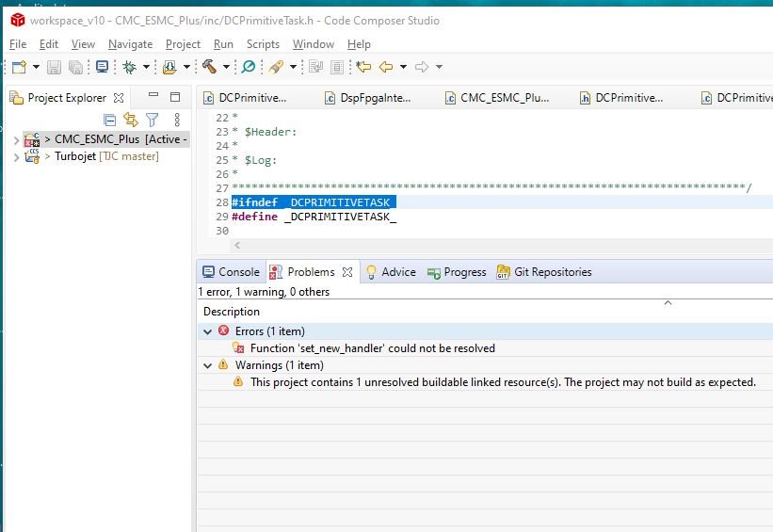
Task: Open the Debug dropdown arrow
Action: point(147,67)
